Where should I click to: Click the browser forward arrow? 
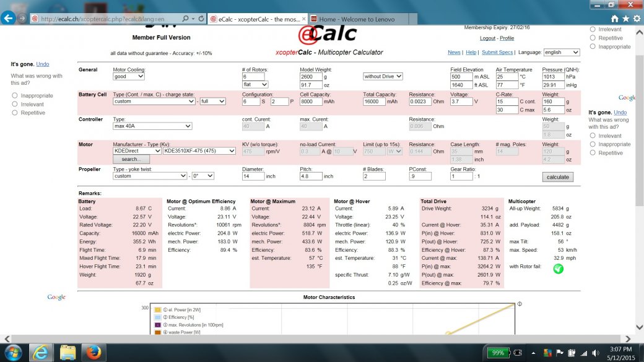coord(22,19)
